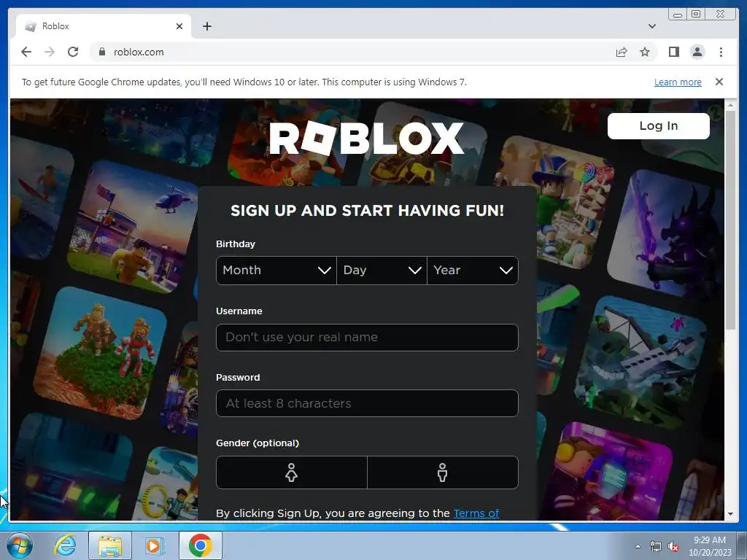Click the shark and boat thumbnail
This screenshot has width=747, height=560.
[641, 362]
